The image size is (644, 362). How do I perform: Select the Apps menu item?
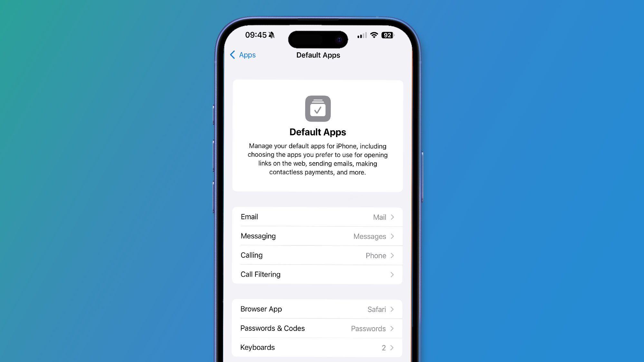(x=242, y=55)
